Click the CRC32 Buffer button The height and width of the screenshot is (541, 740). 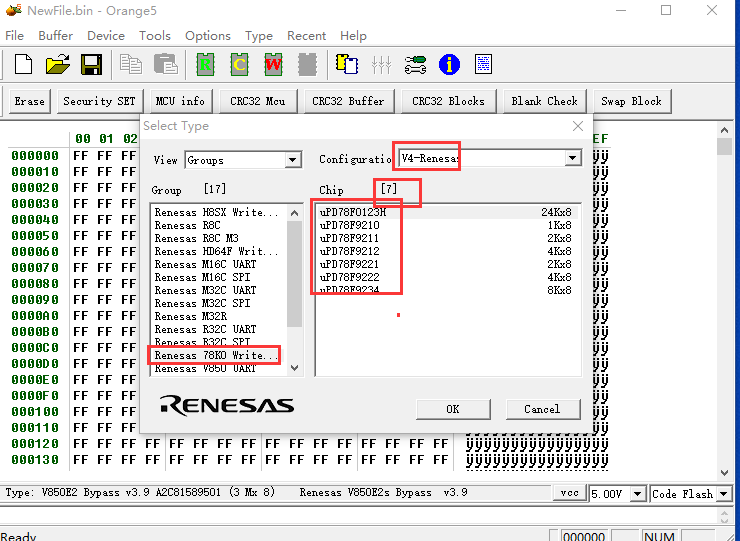pos(348,101)
